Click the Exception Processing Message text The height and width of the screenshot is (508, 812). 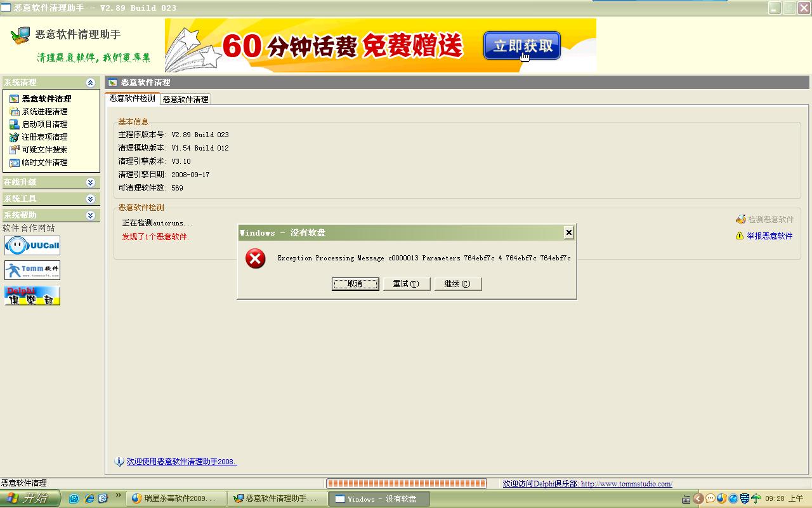424,258
